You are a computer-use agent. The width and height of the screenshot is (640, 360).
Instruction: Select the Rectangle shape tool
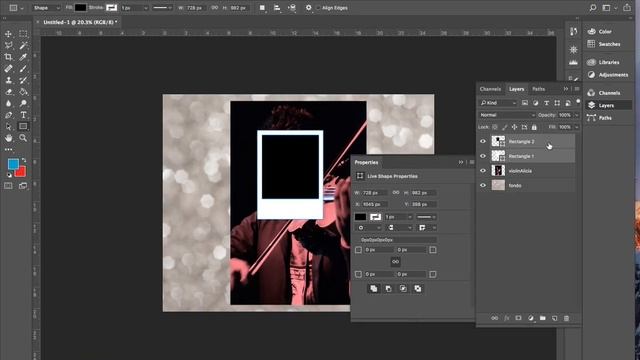coord(23,127)
